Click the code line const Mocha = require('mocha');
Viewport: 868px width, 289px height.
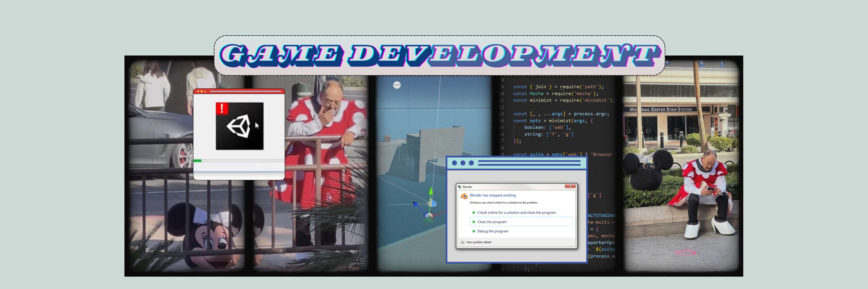coord(556,94)
